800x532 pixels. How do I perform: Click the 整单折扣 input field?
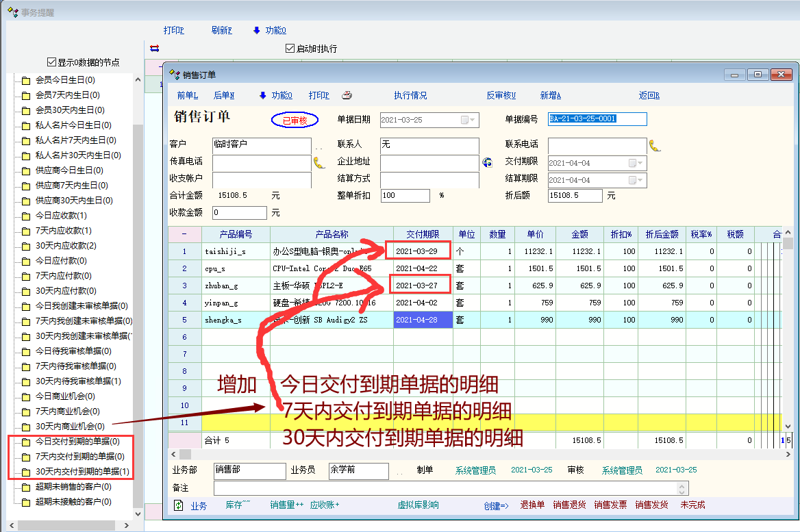[x=405, y=195]
